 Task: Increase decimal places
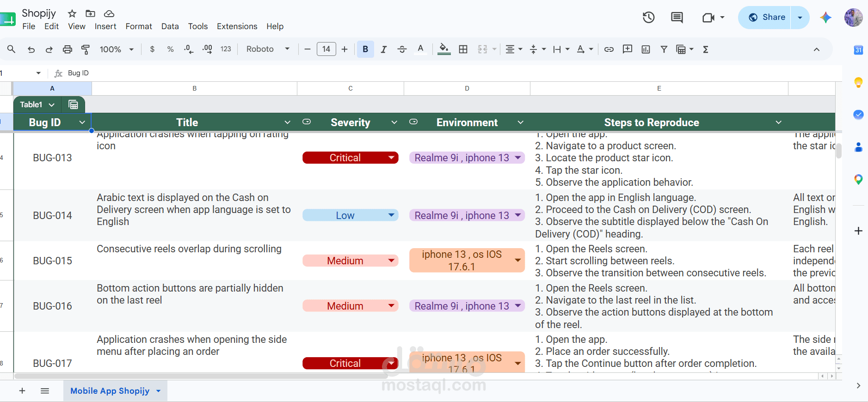tap(207, 49)
